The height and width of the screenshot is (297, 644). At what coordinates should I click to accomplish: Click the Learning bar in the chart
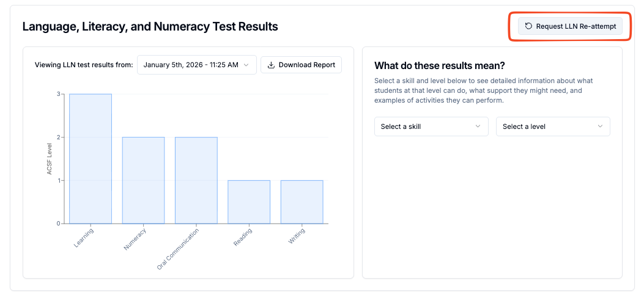91,159
